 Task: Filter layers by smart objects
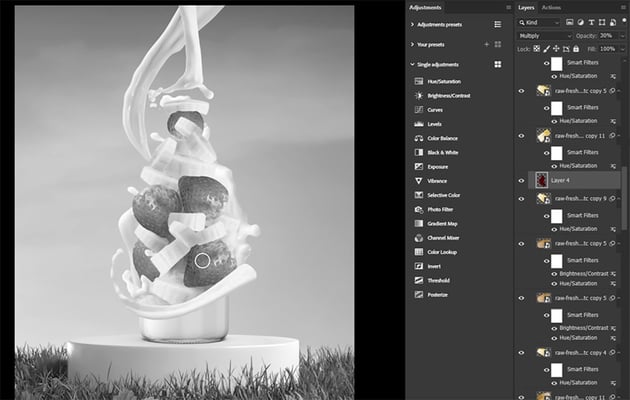tap(612, 22)
